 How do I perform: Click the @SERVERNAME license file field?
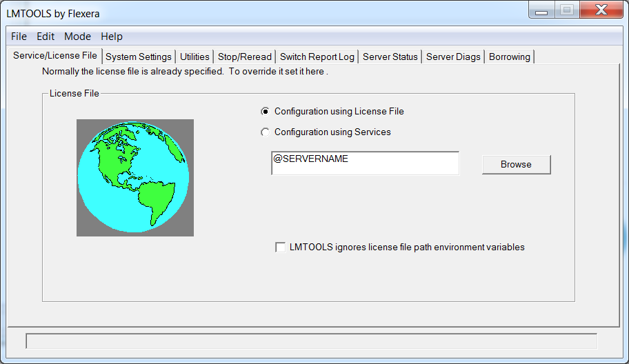(365, 163)
